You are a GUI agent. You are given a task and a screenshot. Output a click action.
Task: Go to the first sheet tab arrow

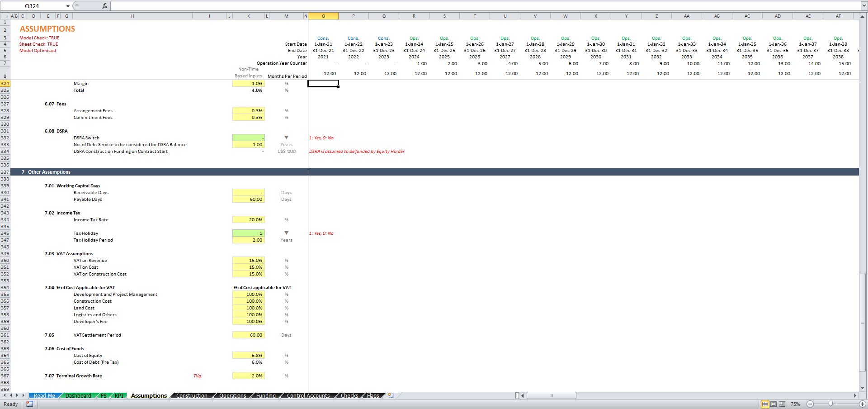(x=5, y=395)
